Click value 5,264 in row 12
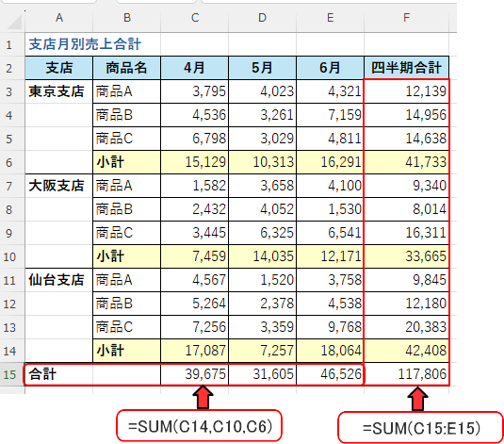The height and width of the screenshot is (444, 504). [x=194, y=304]
